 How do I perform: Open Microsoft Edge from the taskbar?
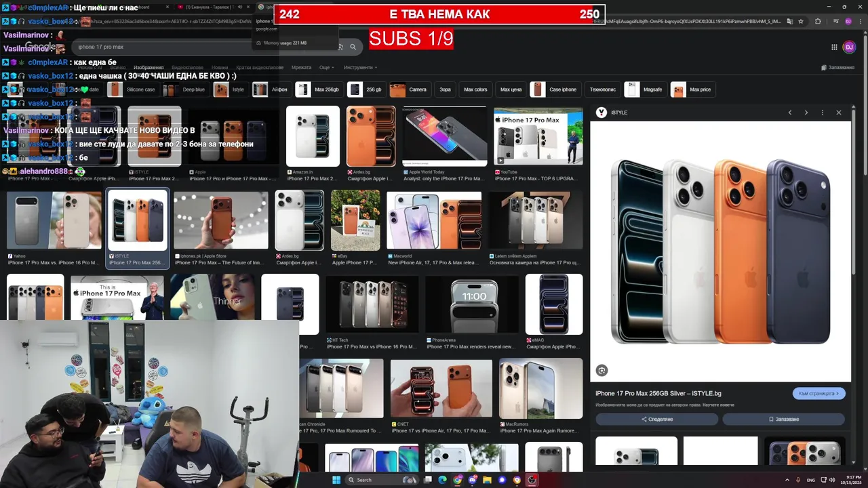pos(443,480)
